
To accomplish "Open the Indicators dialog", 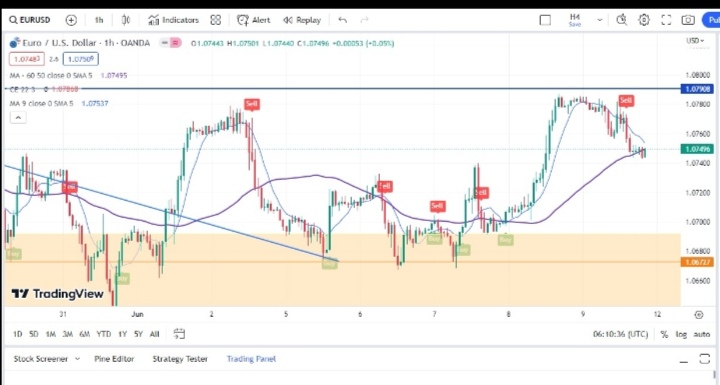I will 173,20.
